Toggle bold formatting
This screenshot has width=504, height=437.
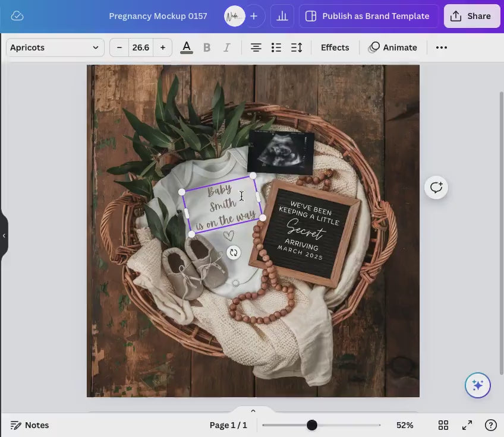point(207,47)
